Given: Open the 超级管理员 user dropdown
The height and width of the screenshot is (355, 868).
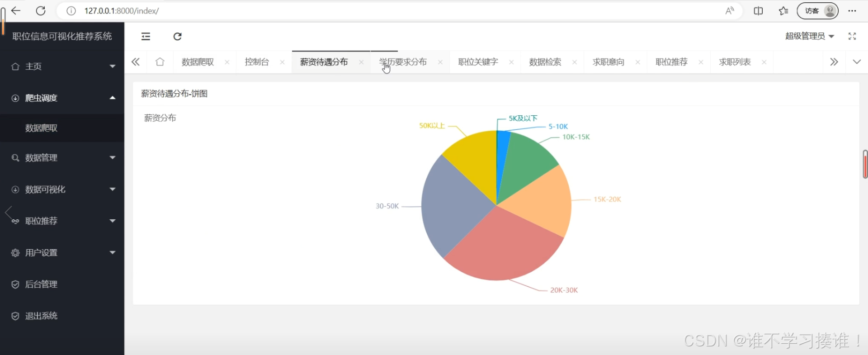Looking at the screenshot, I should [x=810, y=36].
